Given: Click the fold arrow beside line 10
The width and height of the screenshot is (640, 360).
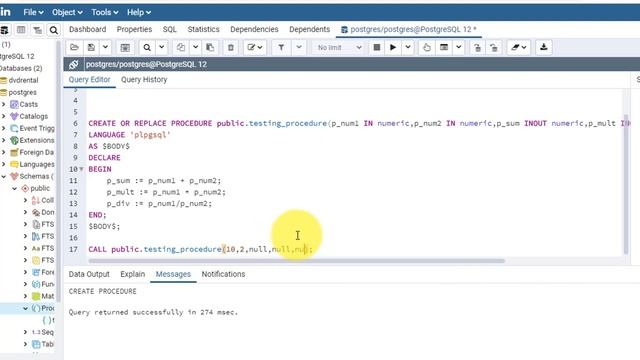Looking at the screenshot, I should (81, 169).
